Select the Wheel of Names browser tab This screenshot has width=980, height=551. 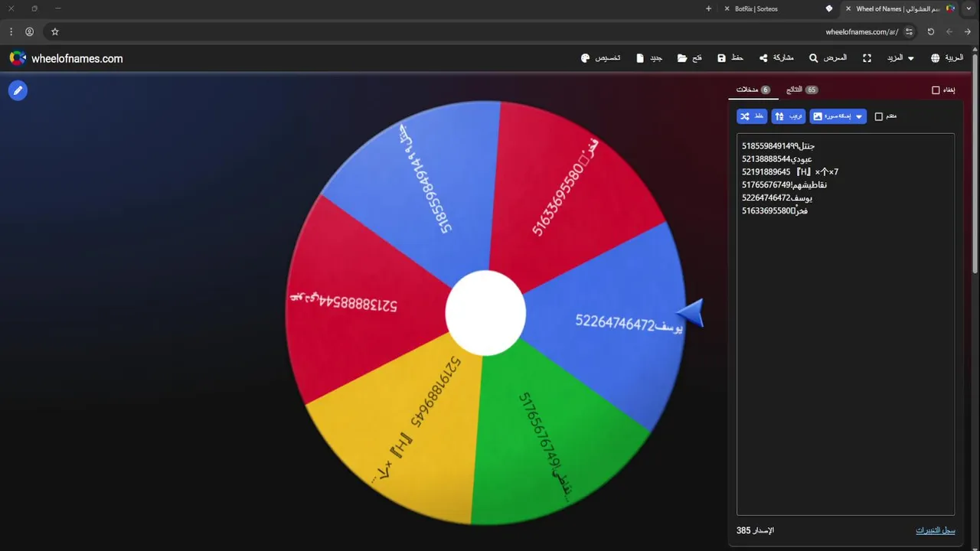point(900,8)
